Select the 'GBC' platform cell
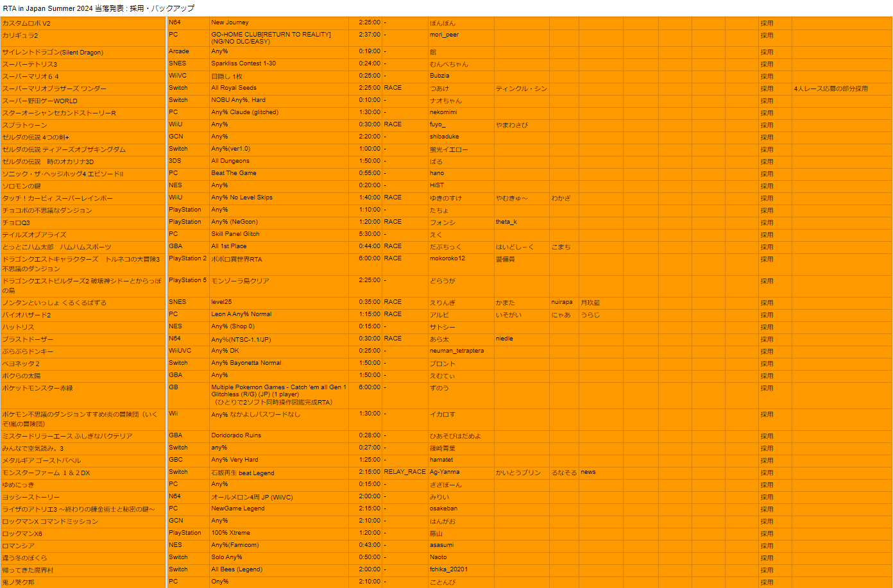The image size is (893, 588). click(x=188, y=461)
